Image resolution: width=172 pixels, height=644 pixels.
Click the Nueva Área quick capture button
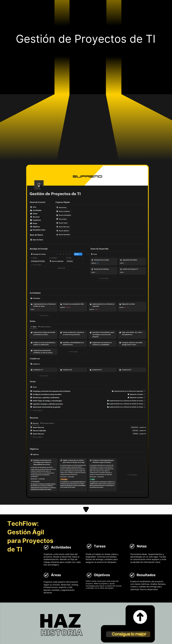[61, 207]
